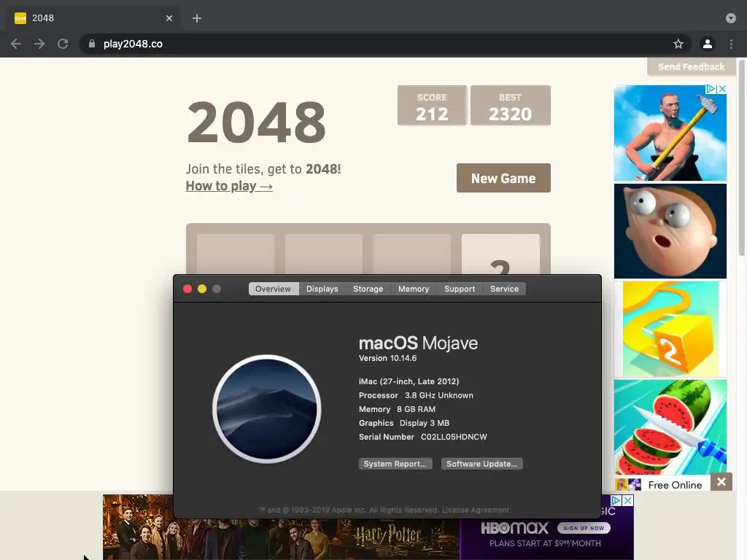This screenshot has width=747, height=560.
Task: Open the Storage tab
Action: click(368, 289)
